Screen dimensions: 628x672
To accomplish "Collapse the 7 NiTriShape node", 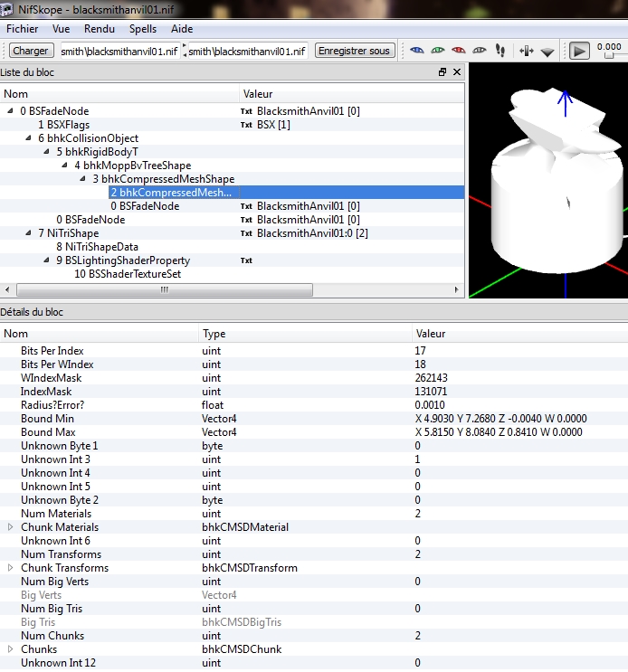I will (28, 232).
